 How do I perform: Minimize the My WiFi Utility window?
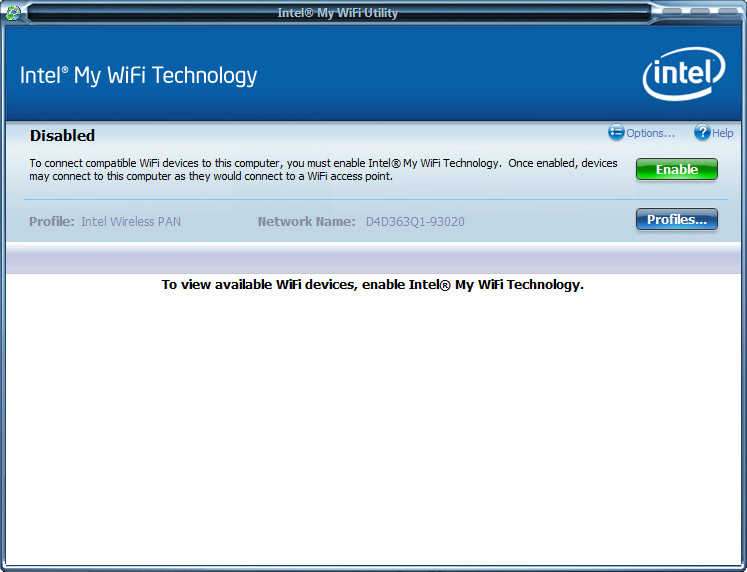coord(671,11)
